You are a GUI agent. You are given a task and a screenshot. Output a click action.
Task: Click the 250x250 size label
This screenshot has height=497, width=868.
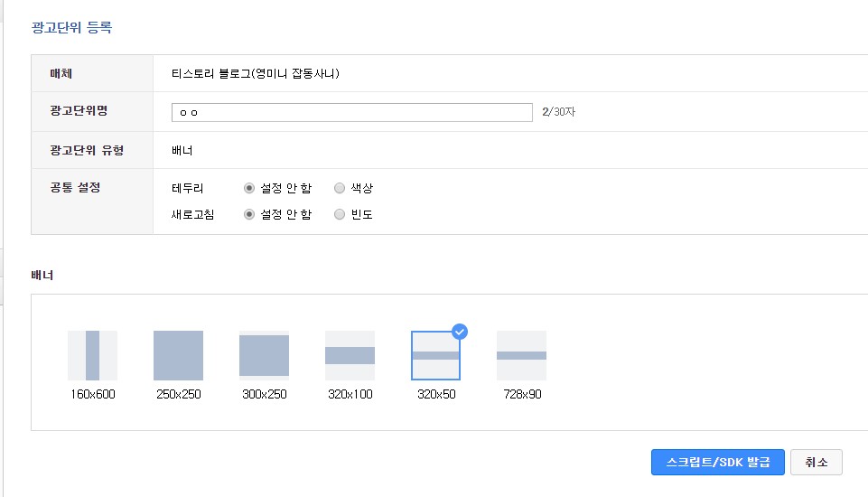pos(178,395)
